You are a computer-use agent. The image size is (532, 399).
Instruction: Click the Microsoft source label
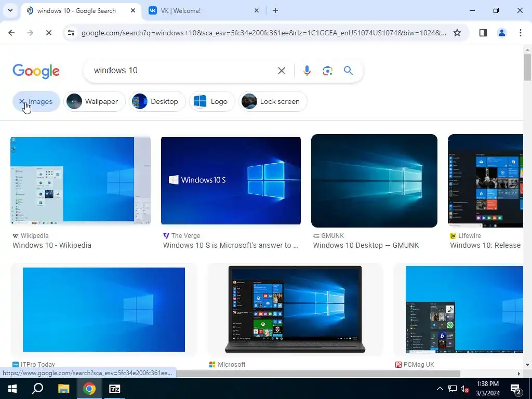click(231, 364)
